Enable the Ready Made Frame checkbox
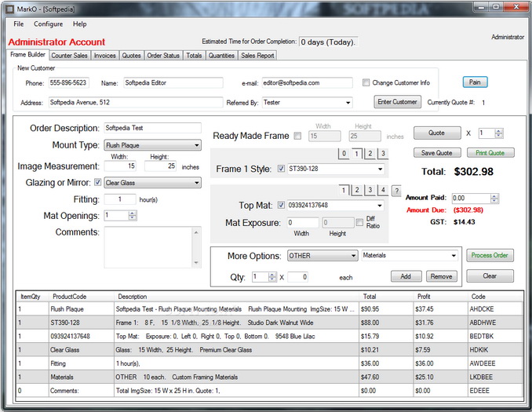Screen dimensions: 532x412 tap(297, 136)
